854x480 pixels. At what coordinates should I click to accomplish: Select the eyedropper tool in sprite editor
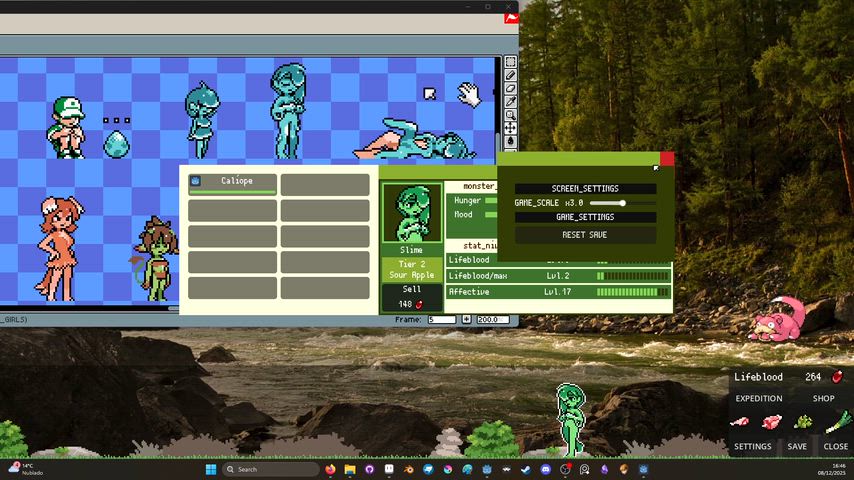(510, 101)
